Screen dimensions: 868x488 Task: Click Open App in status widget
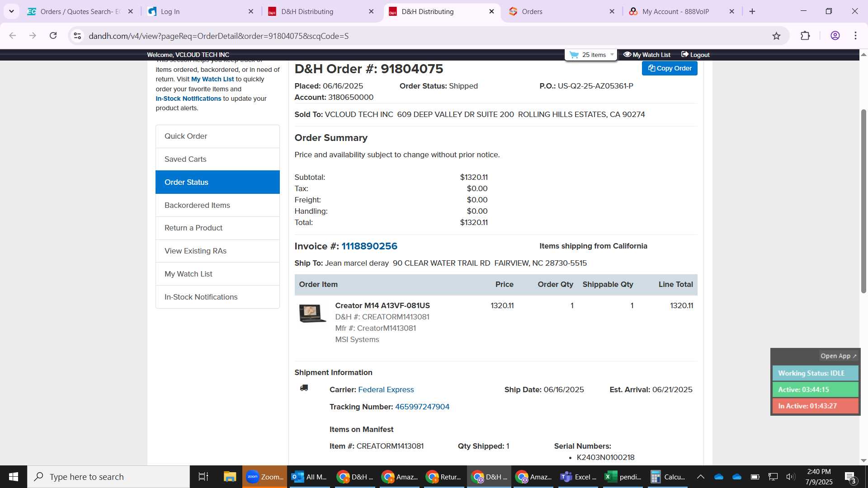838,356
